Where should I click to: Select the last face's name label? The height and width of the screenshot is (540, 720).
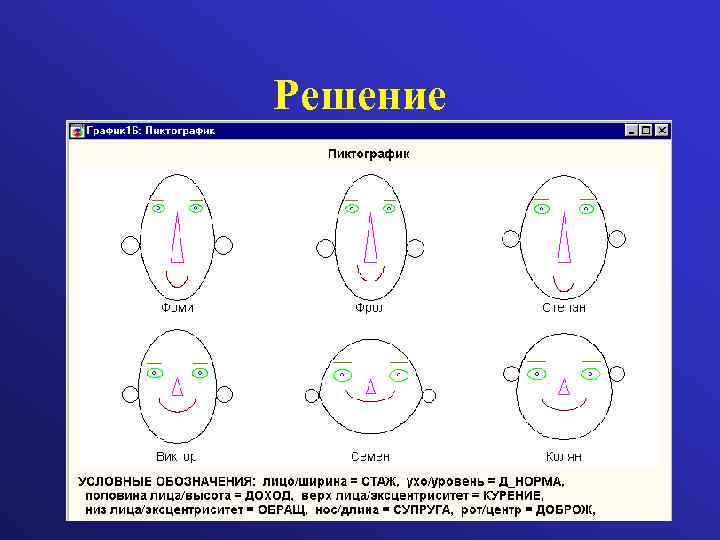[x=564, y=457]
